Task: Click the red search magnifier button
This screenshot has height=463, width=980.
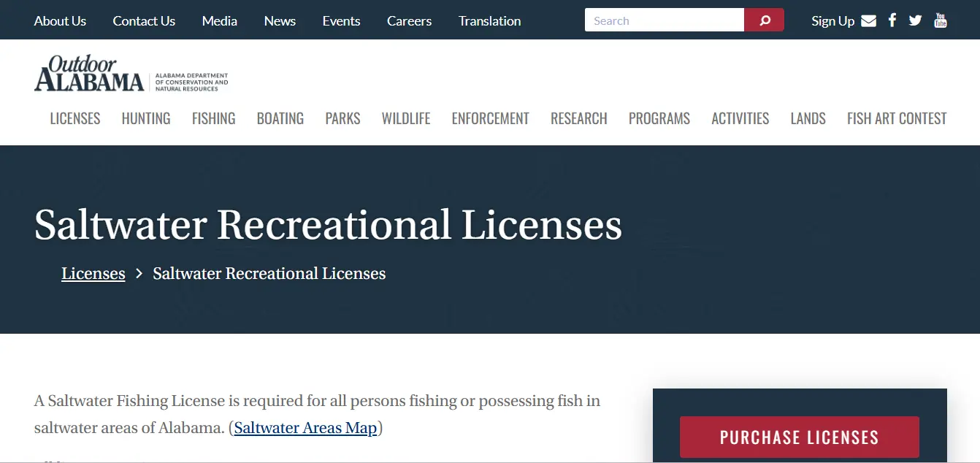Action: click(x=764, y=20)
